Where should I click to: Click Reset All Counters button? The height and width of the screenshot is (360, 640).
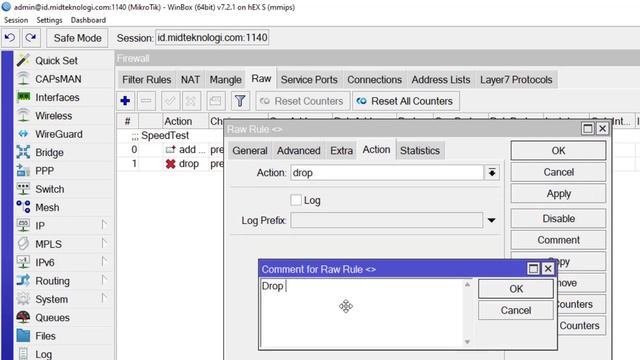pyautogui.click(x=406, y=101)
